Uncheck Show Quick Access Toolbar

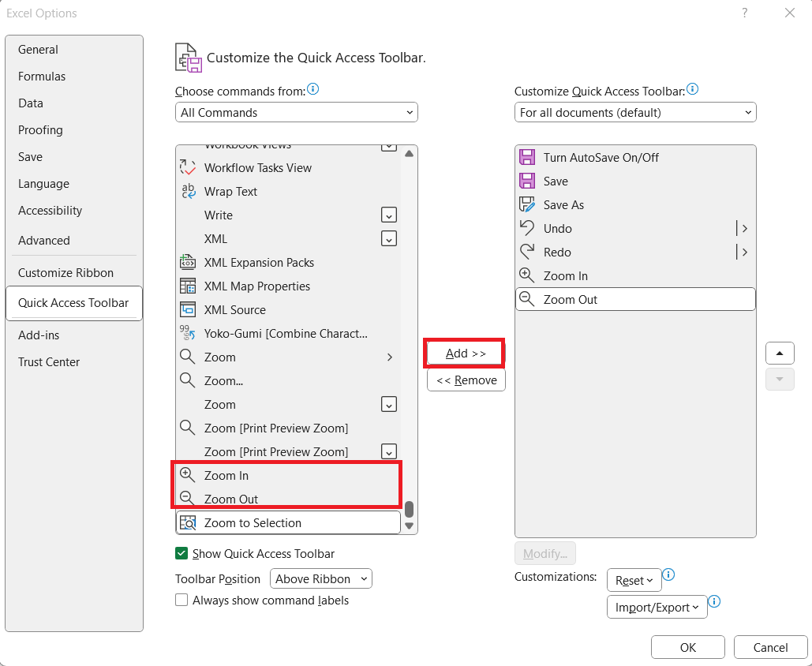181,553
